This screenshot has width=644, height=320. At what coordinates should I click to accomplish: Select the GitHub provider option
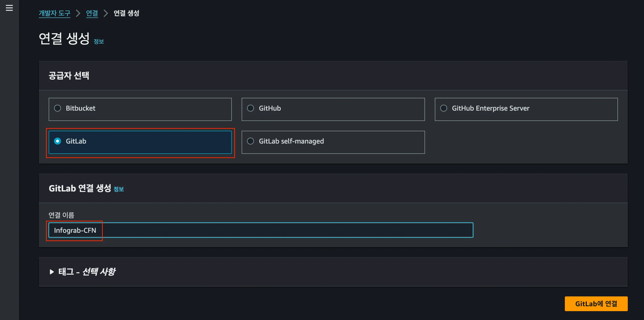point(250,108)
